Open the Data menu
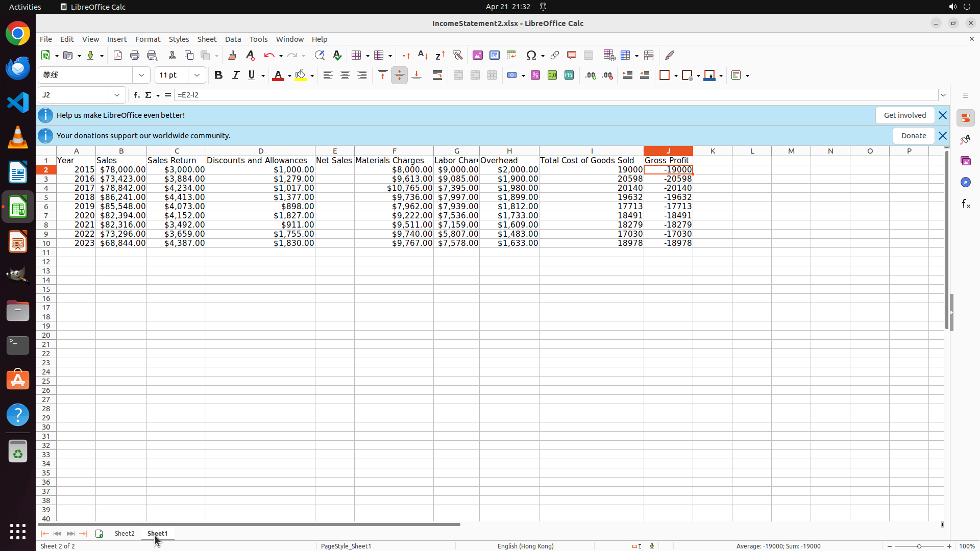The width and height of the screenshot is (980, 551). pos(233,39)
